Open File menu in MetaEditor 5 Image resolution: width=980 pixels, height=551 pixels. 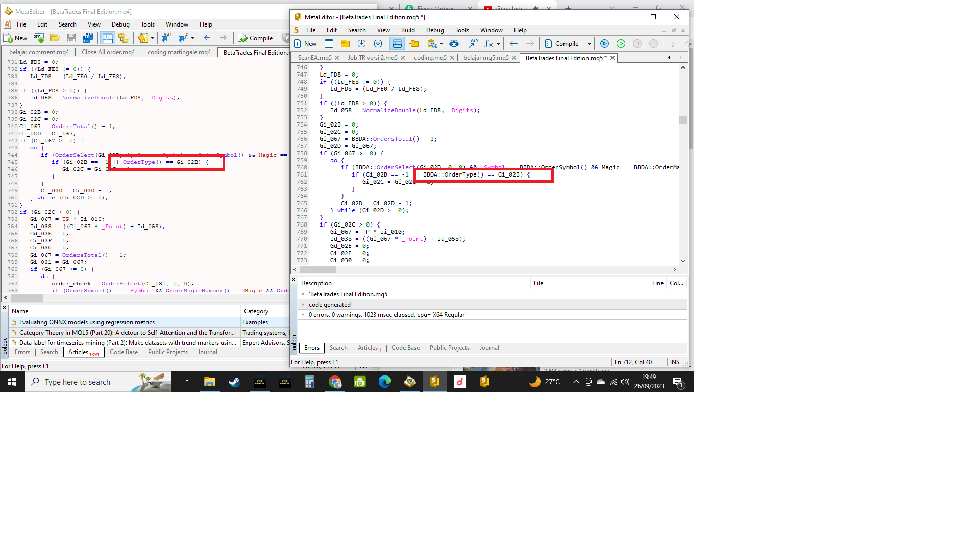[x=311, y=30]
